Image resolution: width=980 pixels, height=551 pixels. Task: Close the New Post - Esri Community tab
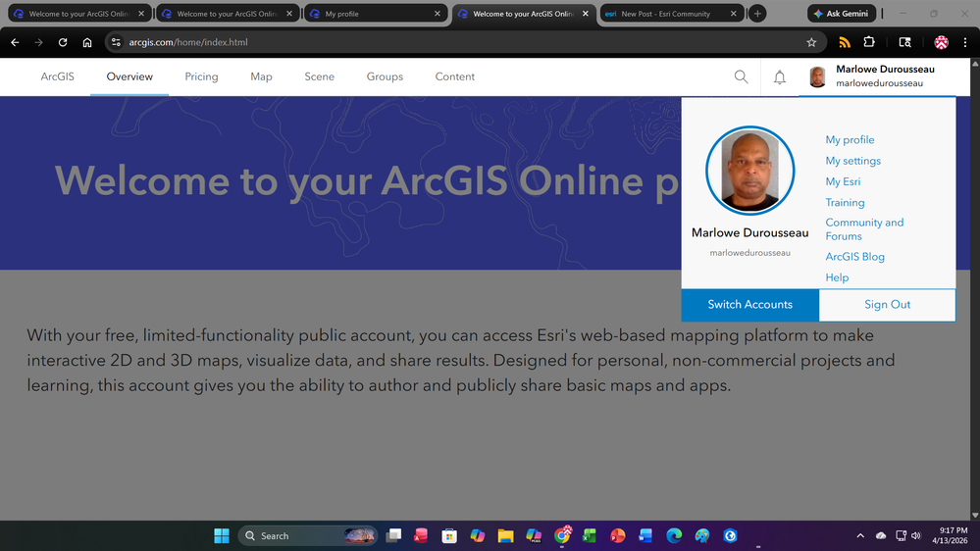(733, 13)
